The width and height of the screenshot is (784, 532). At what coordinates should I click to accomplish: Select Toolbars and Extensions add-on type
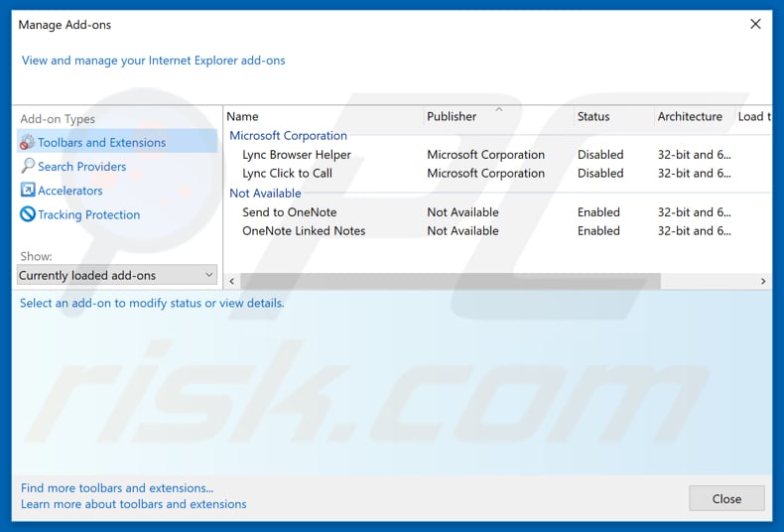click(x=117, y=143)
